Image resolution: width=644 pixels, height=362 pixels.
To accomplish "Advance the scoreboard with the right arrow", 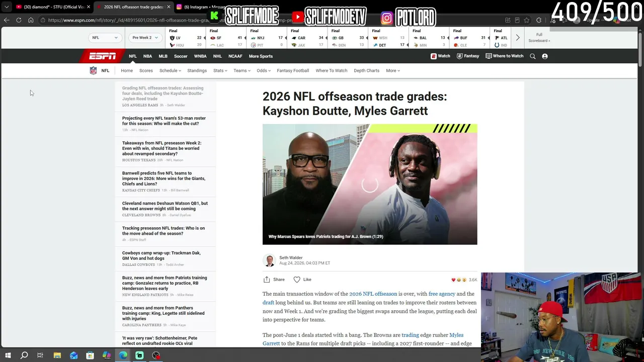I will (517, 38).
